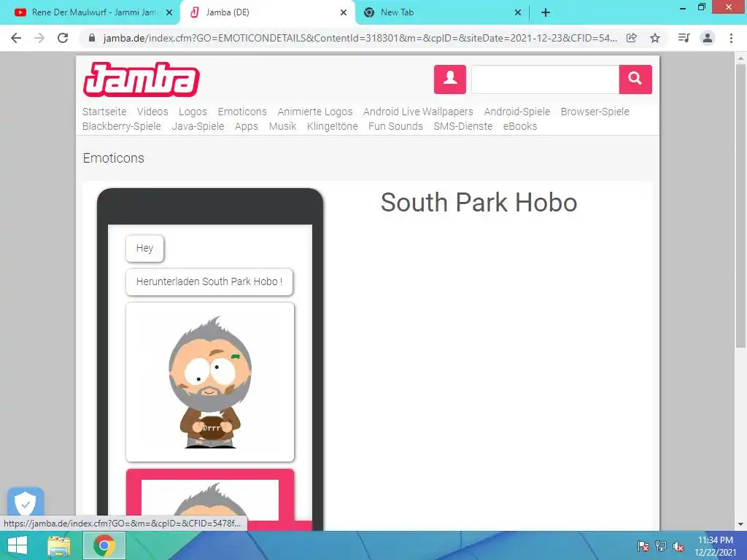Click the share page icon in address bar

(632, 38)
